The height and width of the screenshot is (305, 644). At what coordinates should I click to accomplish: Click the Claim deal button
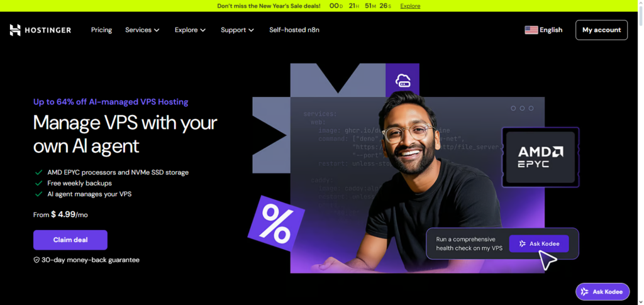coord(70,240)
